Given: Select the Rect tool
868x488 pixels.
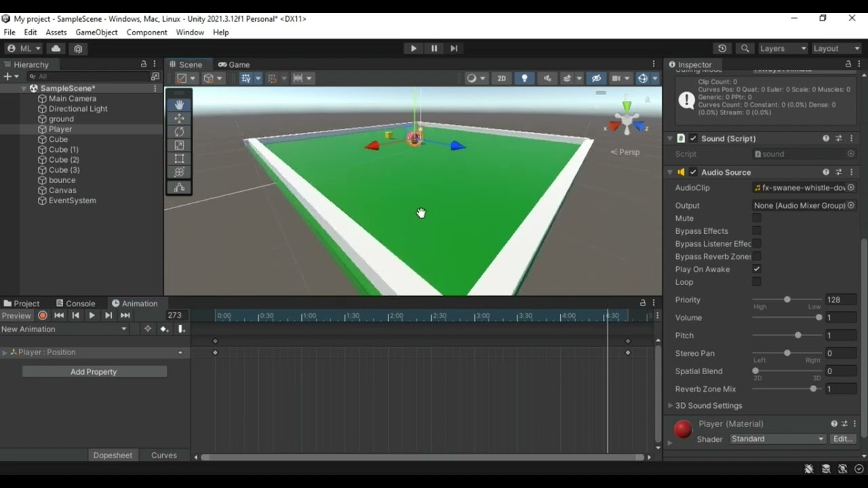Looking at the screenshot, I should click(179, 159).
